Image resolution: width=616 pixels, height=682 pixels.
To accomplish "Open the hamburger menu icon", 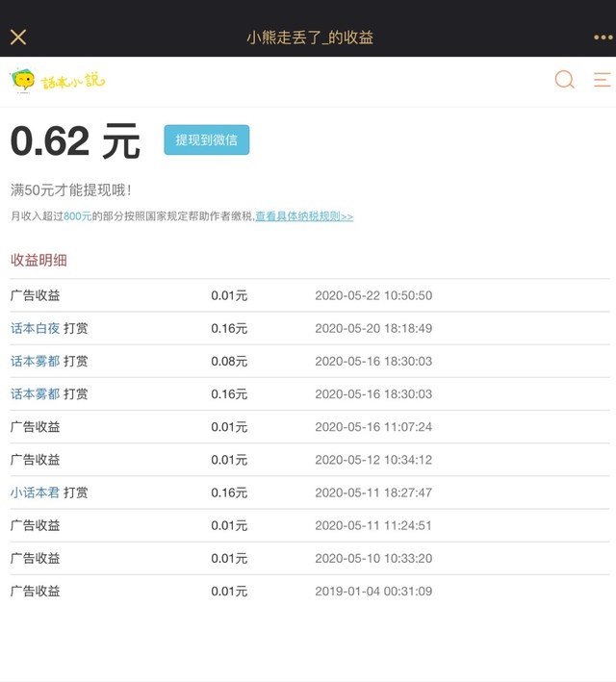I will pos(602,80).
